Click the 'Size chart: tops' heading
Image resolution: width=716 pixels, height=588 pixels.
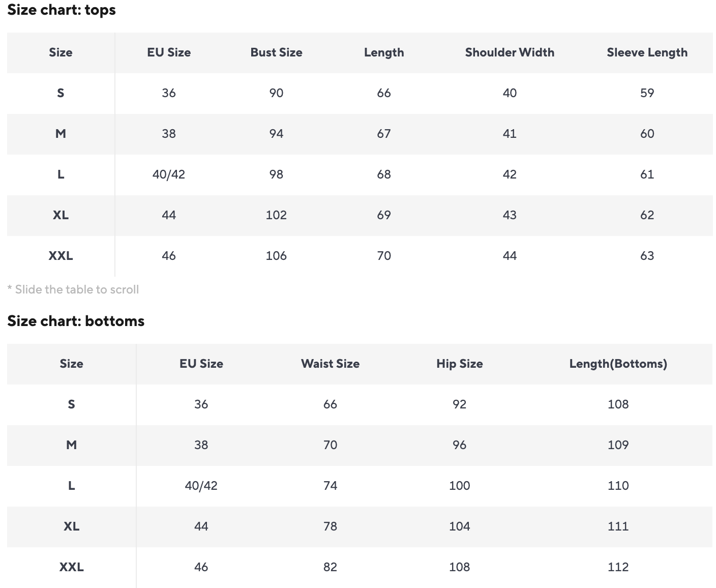tap(62, 10)
